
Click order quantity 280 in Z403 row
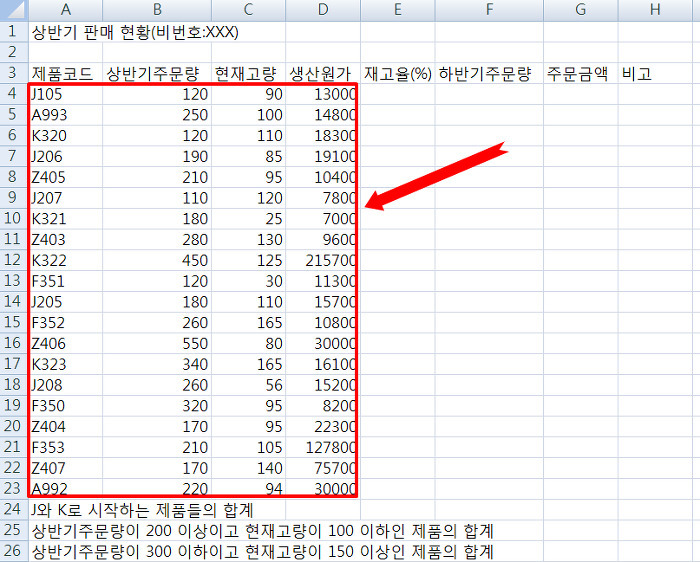tap(157, 239)
